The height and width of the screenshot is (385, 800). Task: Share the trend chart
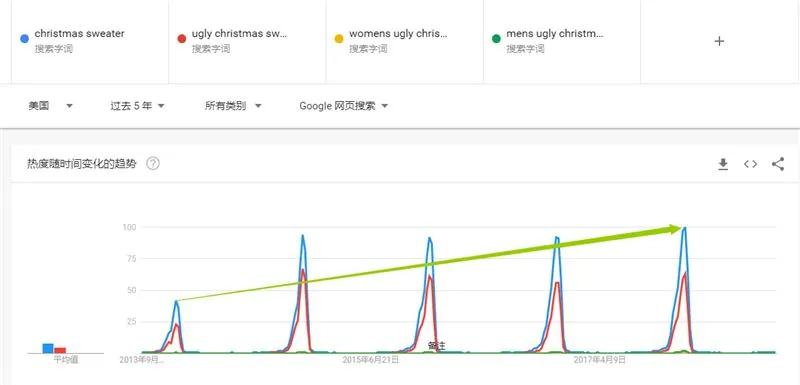778,164
